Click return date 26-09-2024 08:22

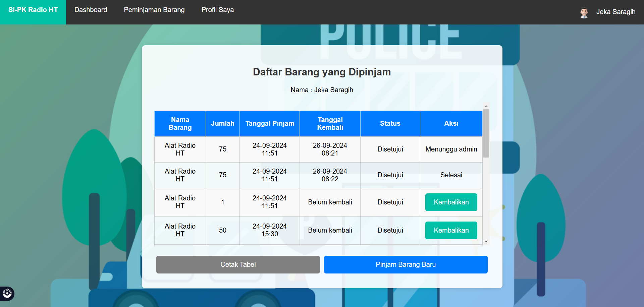point(330,175)
